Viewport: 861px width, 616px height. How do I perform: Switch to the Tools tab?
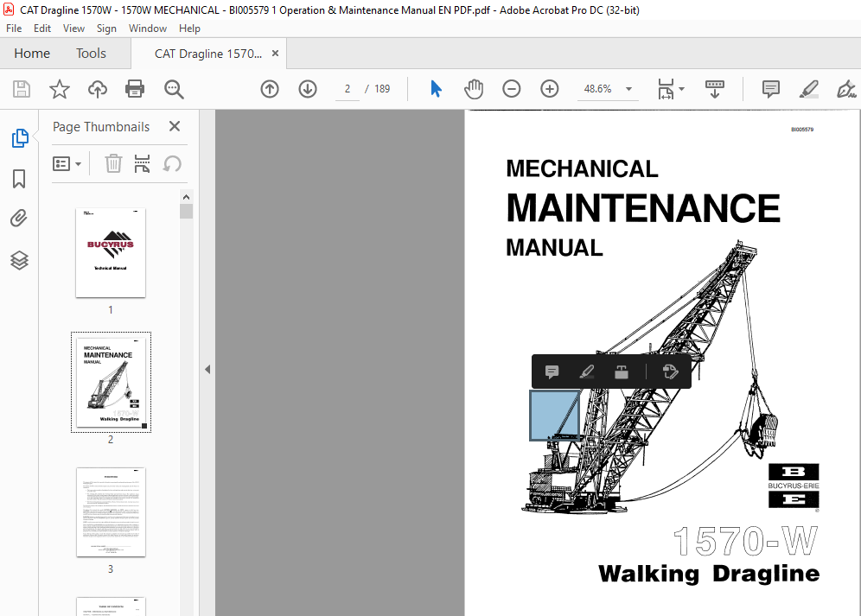91,54
